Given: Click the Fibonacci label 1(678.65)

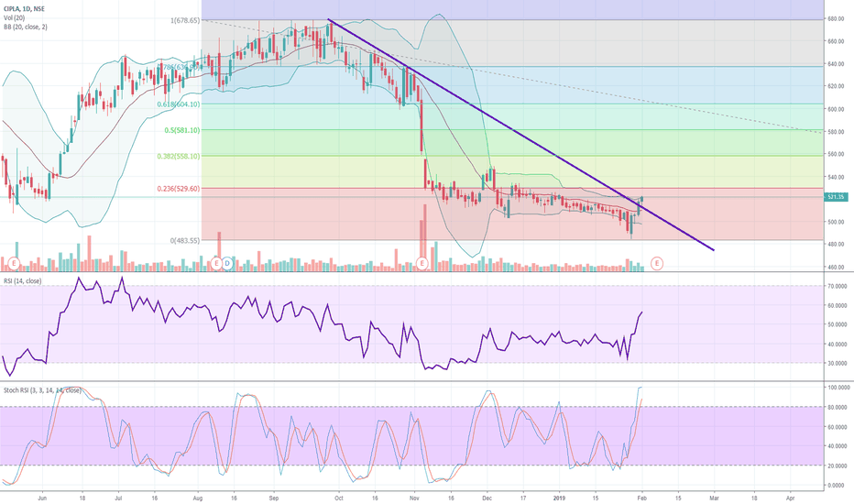Looking at the screenshot, I should [x=185, y=20].
